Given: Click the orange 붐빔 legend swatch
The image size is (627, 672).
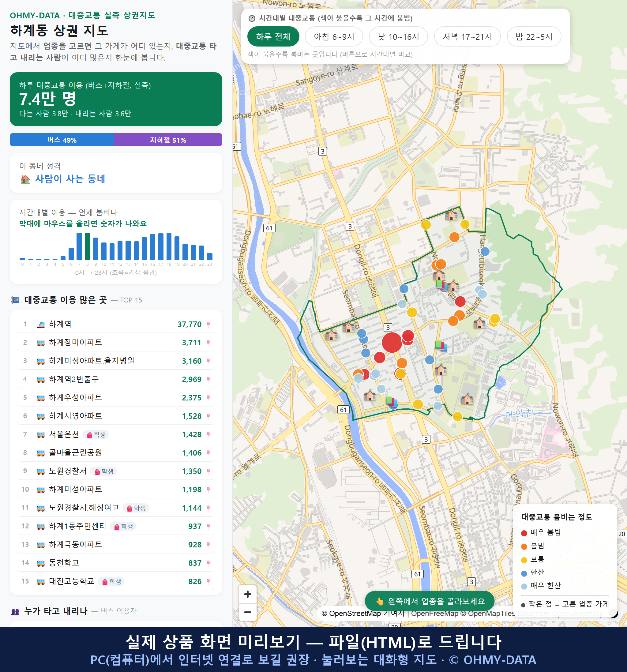Looking at the screenshot, I should pyautogui.click(x=524, y=546).
